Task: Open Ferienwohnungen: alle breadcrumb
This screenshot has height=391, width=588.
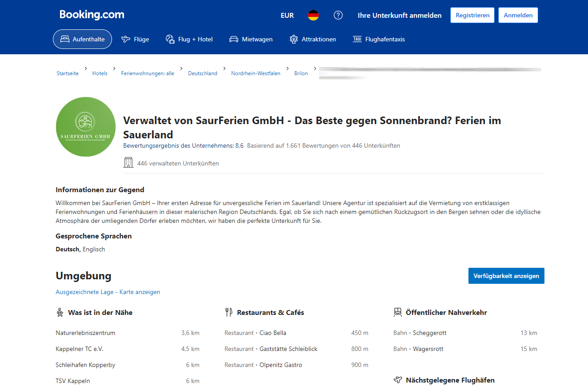Action: 148,73
